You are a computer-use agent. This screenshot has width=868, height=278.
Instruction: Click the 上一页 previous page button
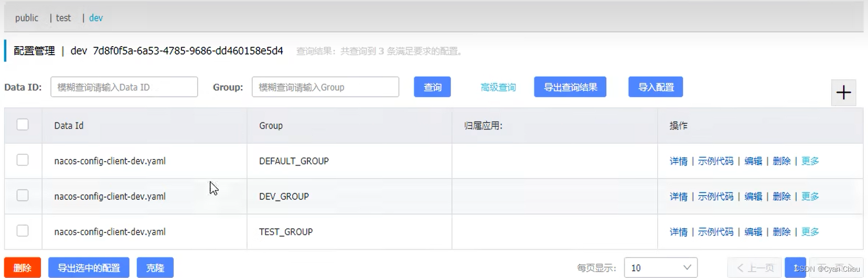tap(755, 268)
